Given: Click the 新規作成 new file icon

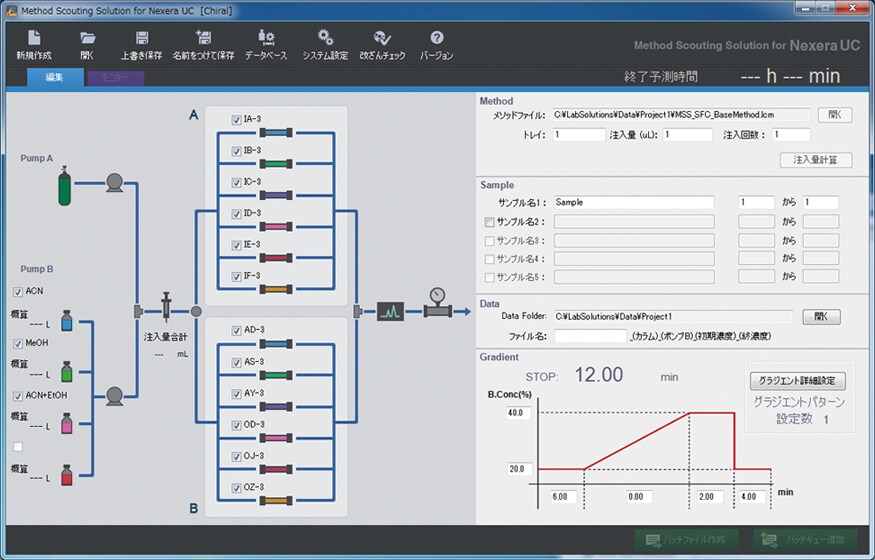Looking at the screenshot, I should point(34,38).
